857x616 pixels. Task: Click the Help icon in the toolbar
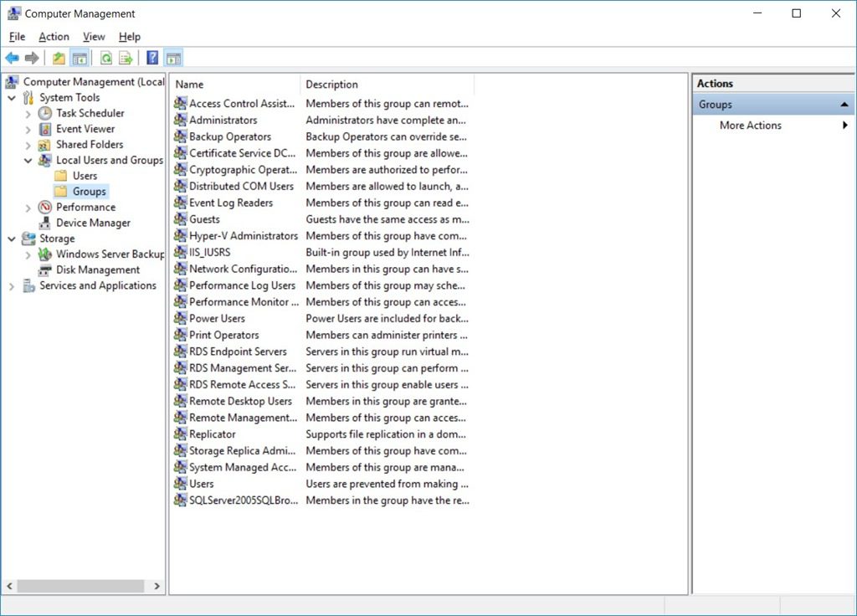[151, 58]
